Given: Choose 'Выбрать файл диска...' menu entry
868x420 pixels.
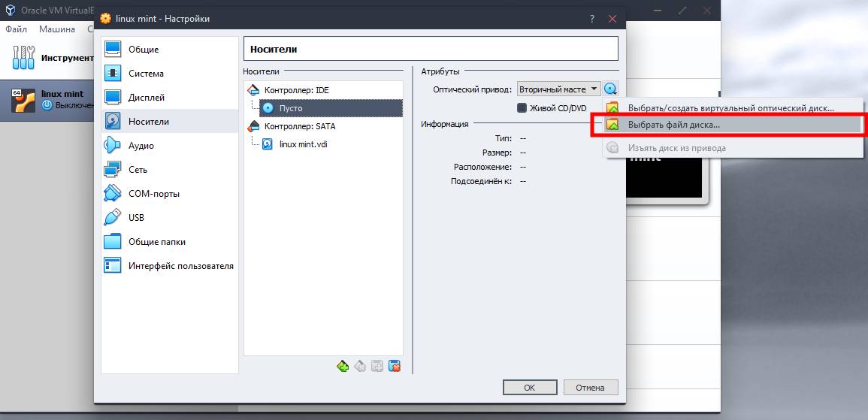Looking at the screenshot, I should [x=673, y=125].
